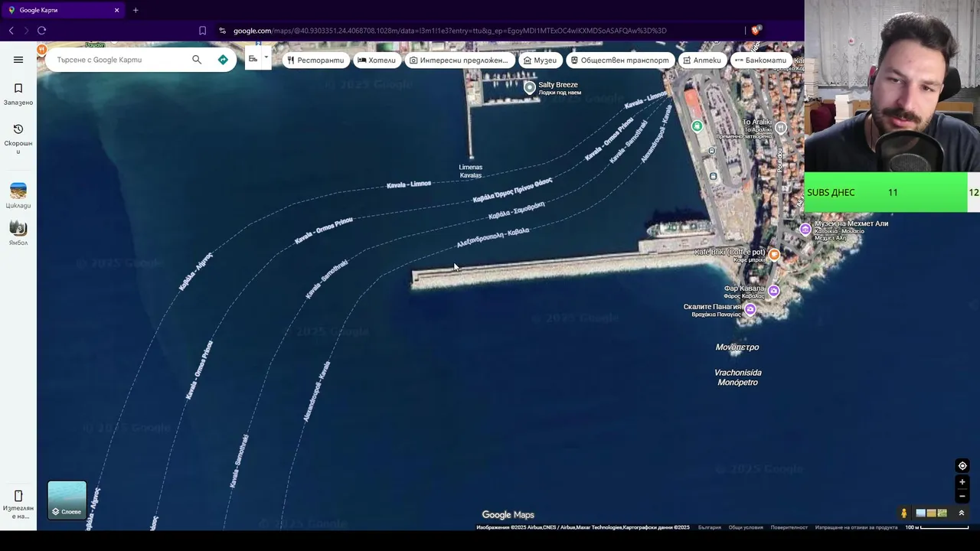Click the Скалите Панагия marker

click(750, 309)
